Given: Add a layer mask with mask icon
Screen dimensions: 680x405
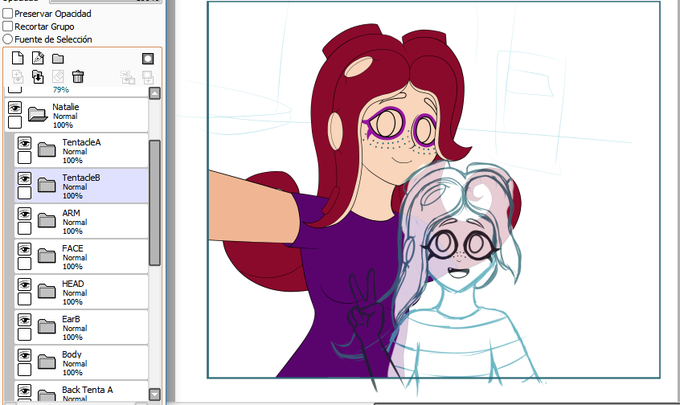Looking at the screenshot, I should (x=148, y=59).
